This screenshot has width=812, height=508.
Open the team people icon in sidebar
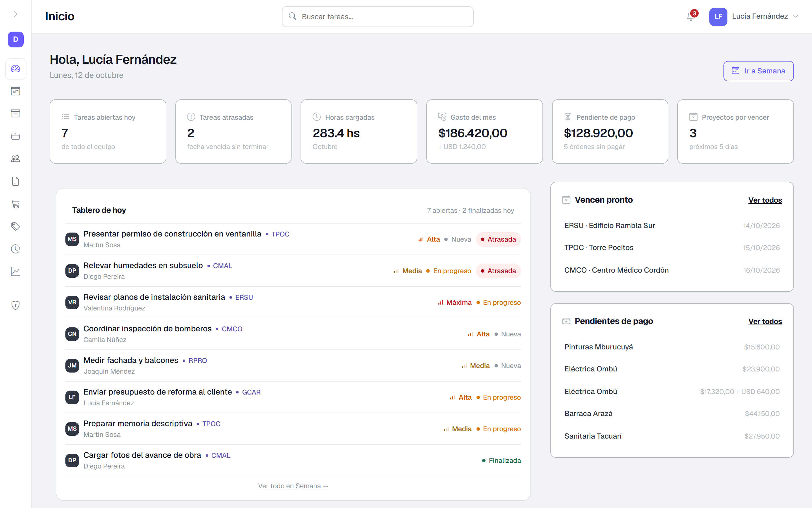(16, 159)
